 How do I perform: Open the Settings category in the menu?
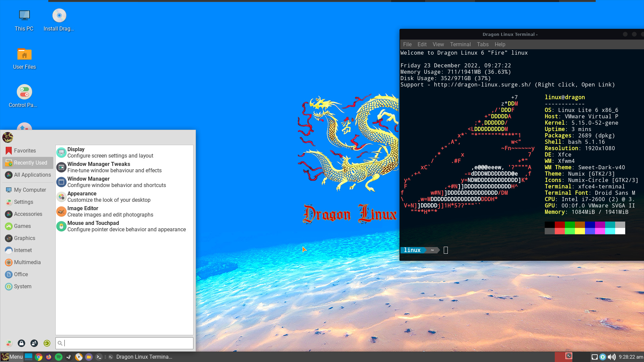(28, 202)
